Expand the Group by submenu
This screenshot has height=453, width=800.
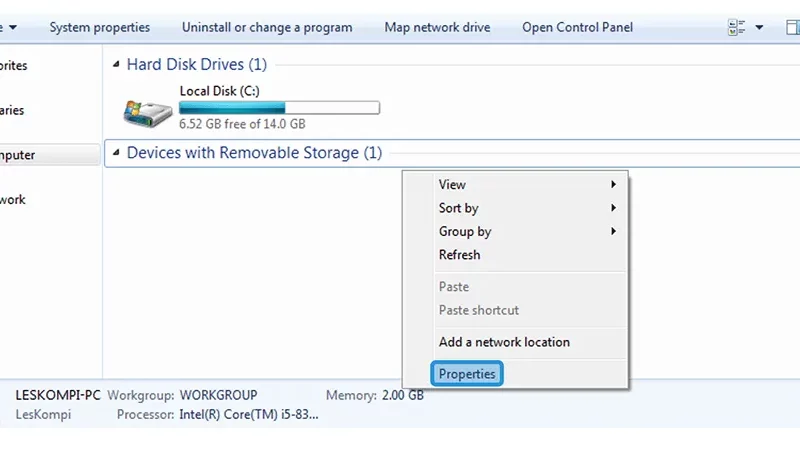pos(526,231)
